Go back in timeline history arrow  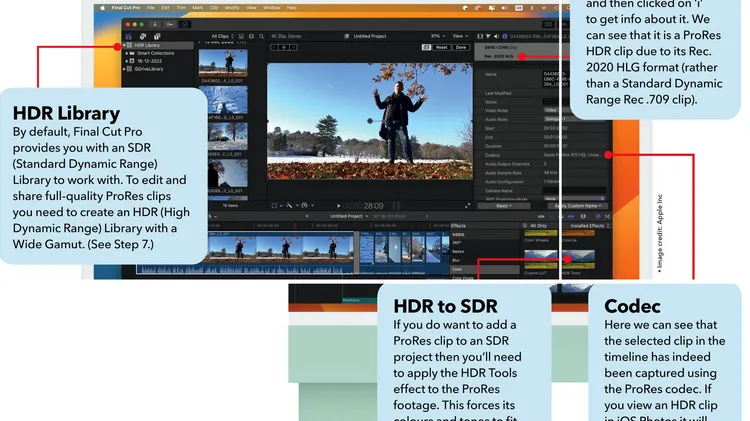[307, 216]
